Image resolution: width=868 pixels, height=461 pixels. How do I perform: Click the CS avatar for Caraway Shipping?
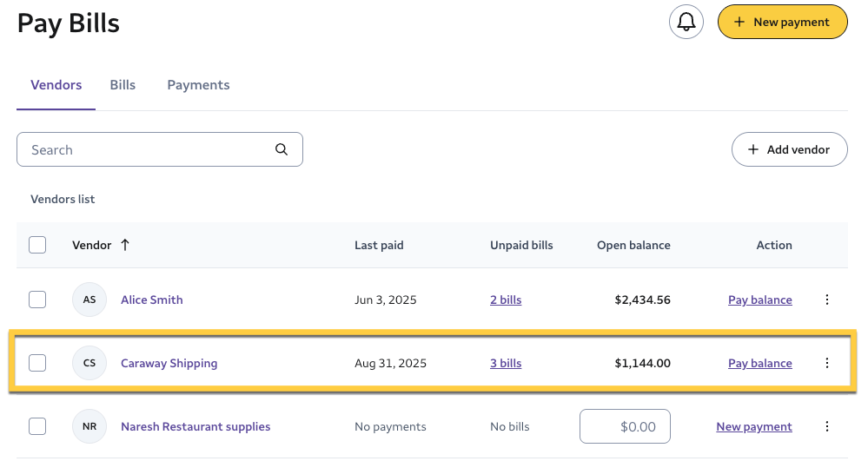tap(89, 363)
